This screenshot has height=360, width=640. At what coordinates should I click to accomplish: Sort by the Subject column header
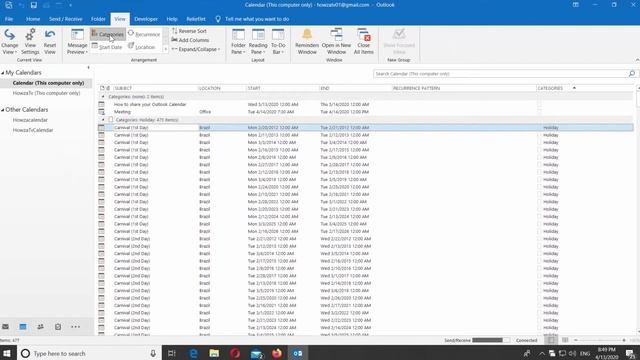(x=155, y=88)
